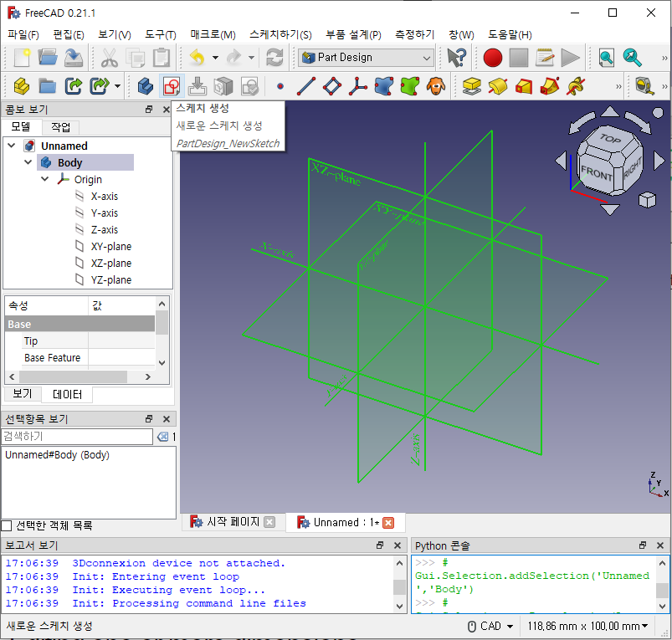Click the Refresh recompute icon

(x=274, y=58)
